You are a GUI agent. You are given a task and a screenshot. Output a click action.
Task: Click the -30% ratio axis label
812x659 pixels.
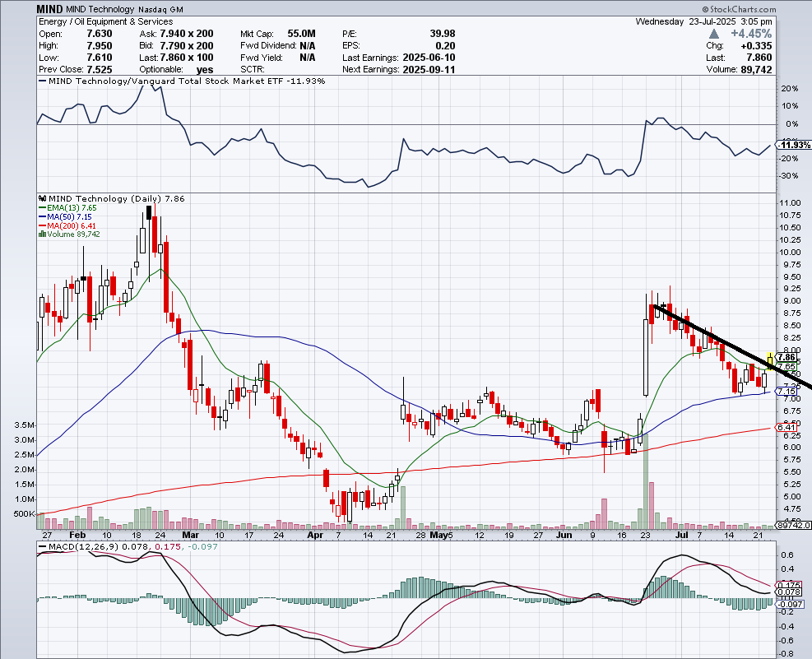pyautogui.click(x=789, y=176)
